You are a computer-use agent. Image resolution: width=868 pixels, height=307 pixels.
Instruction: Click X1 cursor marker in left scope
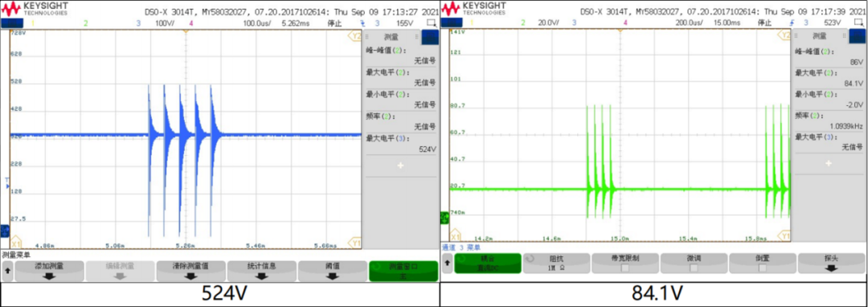pyautogui.click(x=15, y=243)
